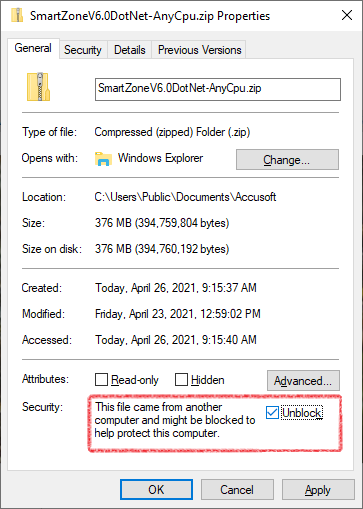Click the Location path text

185,197
